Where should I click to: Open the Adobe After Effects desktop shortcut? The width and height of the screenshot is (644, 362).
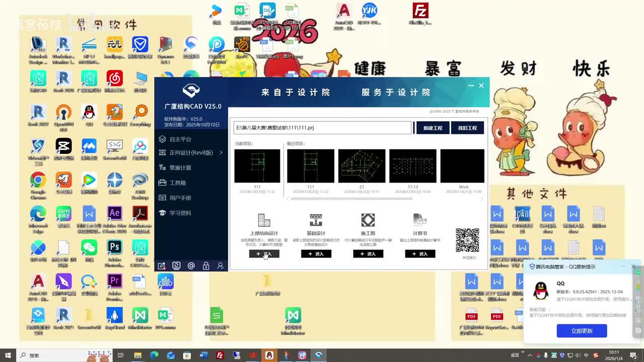point(115,220)
